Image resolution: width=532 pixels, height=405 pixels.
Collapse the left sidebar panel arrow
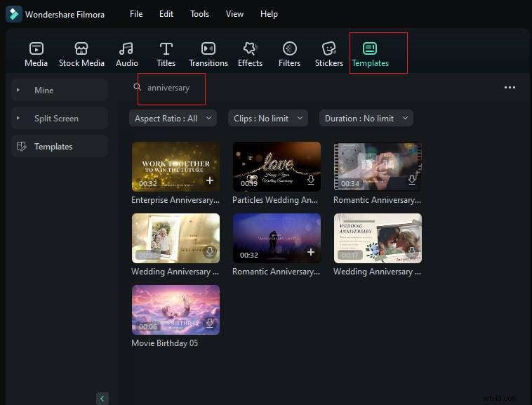[102, 398]
